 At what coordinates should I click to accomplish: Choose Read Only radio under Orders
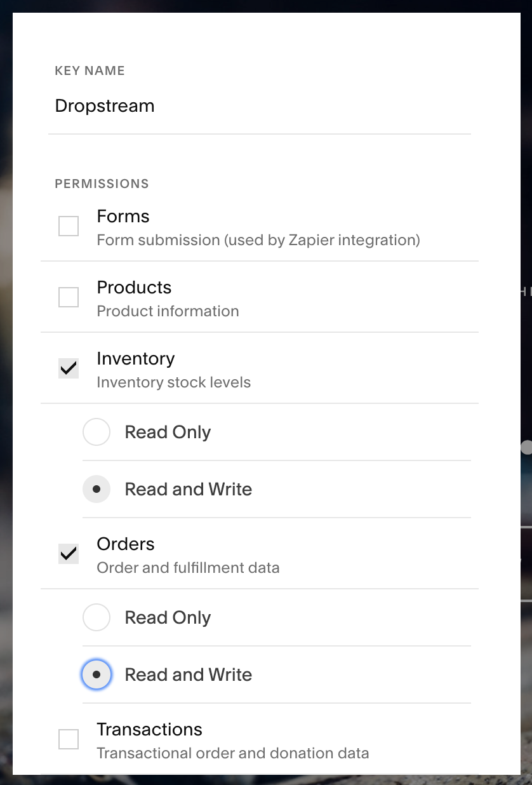click(x=96, y=617)
